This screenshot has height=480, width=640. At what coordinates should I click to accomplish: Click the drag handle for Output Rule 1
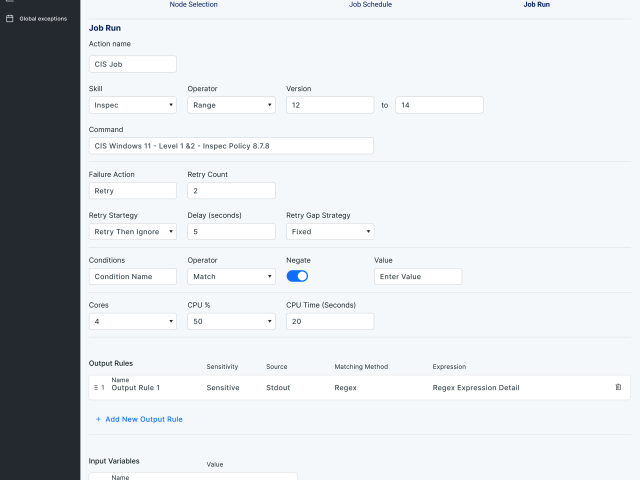96,387
